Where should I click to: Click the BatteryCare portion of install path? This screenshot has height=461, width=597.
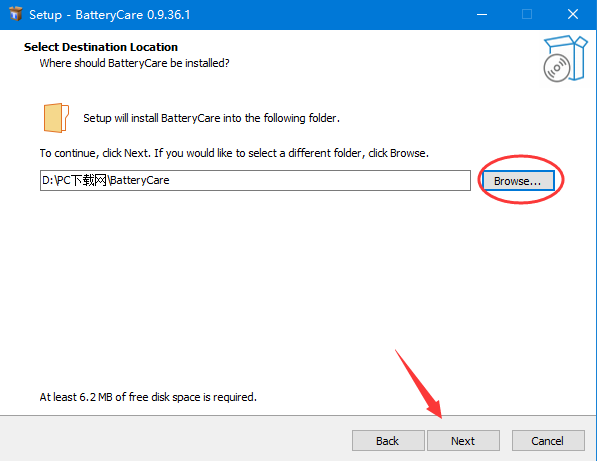[x=140, y=180]
